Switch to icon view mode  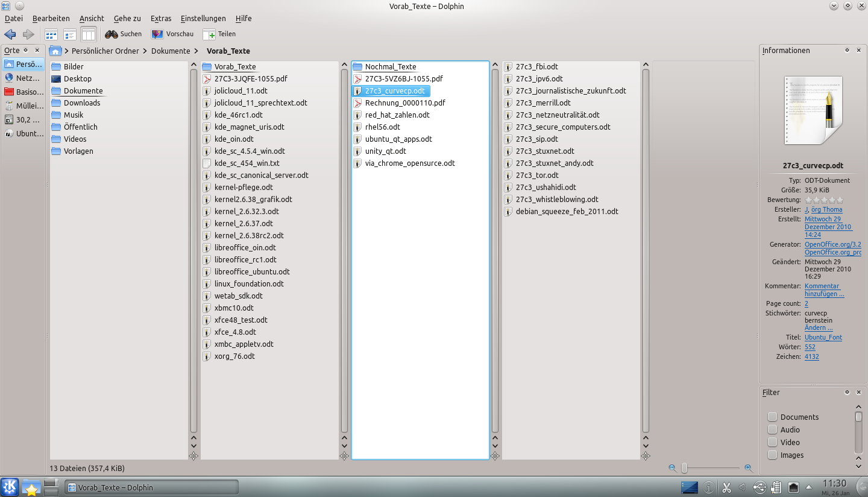[51, 34]
